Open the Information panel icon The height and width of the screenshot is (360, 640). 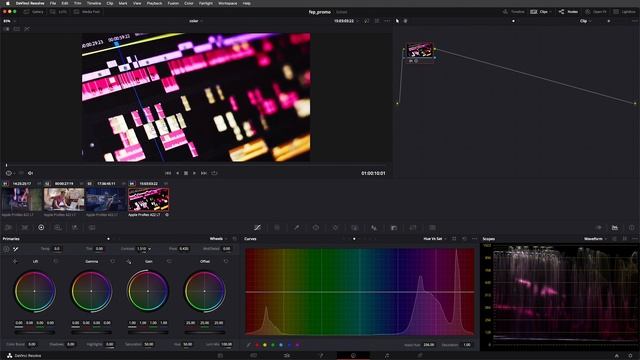631,227
